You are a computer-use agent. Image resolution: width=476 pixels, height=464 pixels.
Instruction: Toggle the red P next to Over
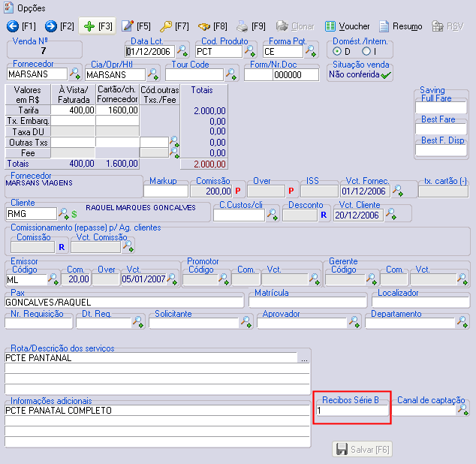(x=291, y=191)
